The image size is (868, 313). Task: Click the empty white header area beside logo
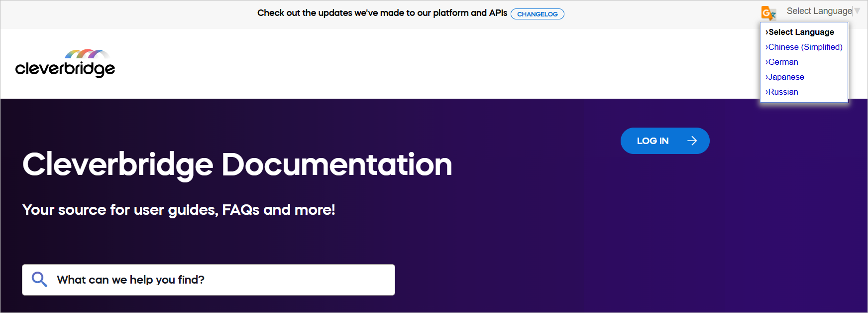tap(398, 64)
